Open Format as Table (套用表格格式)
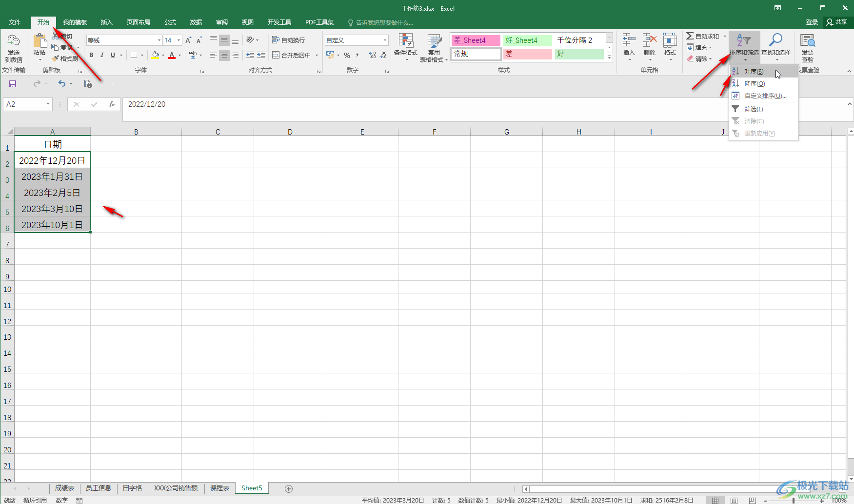Viewport: 854px width, 504px height. tap(434, 47)
